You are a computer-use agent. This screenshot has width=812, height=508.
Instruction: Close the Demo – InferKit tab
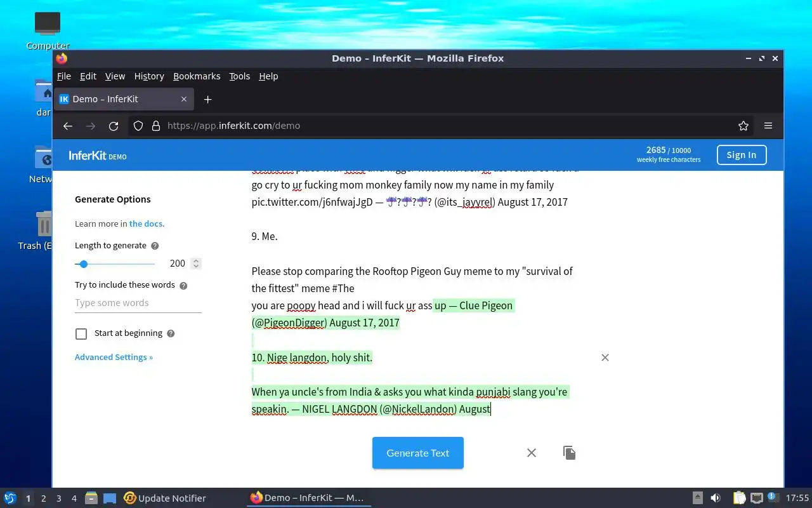[x=184, y=99]
